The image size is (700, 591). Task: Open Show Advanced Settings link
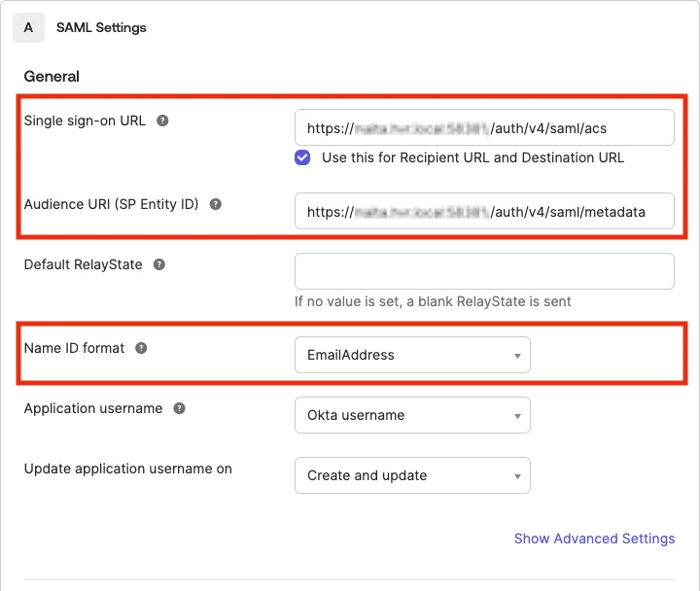coord(594,539)
